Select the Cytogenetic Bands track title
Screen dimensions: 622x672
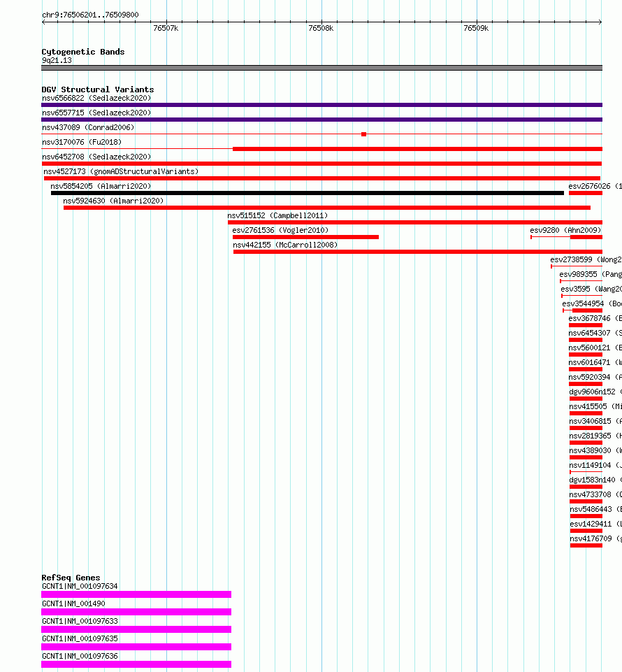point(83,52)
